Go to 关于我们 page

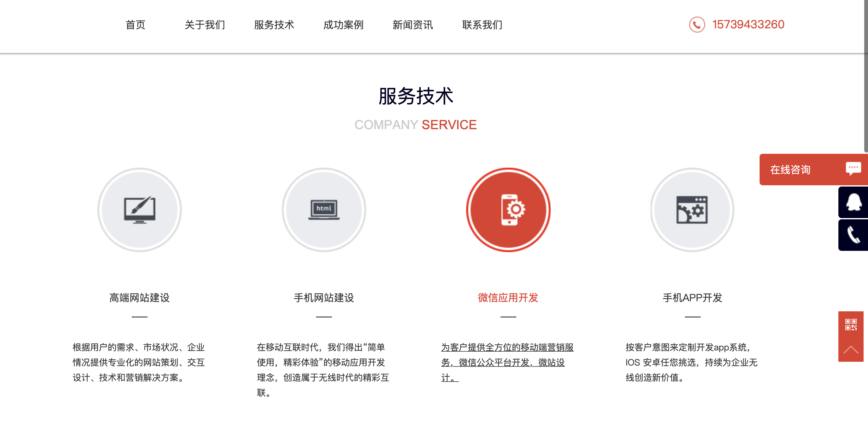click(205, 25)
